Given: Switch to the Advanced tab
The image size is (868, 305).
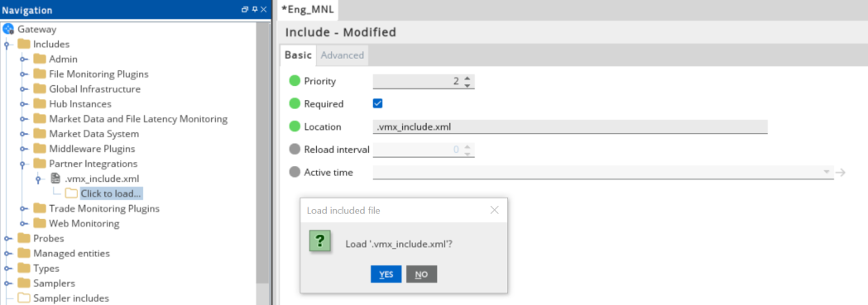Looking at the screenshot, I should click(x=342, y=55).
